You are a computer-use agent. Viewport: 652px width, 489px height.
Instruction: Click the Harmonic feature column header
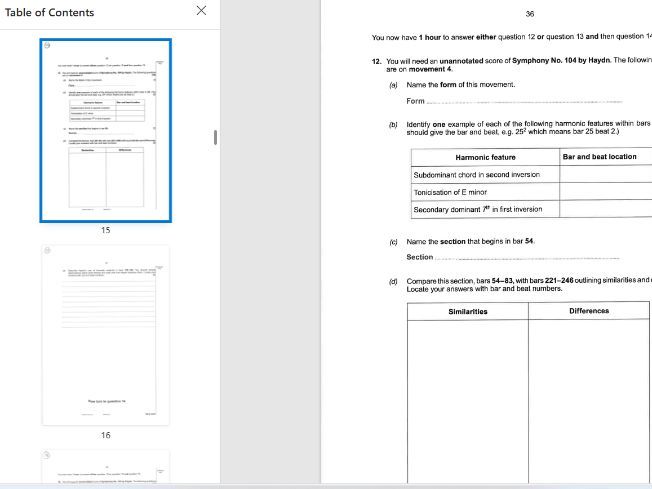(x=485, y=157)
